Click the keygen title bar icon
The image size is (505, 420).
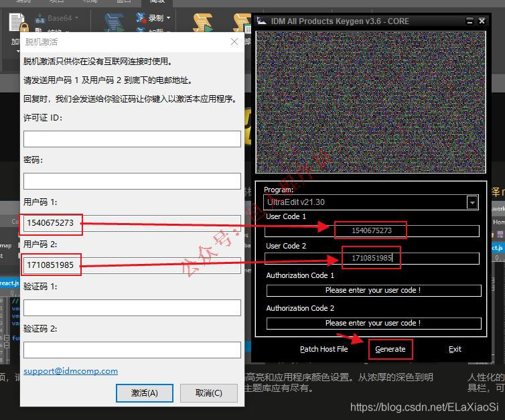(x=261, y=21)
